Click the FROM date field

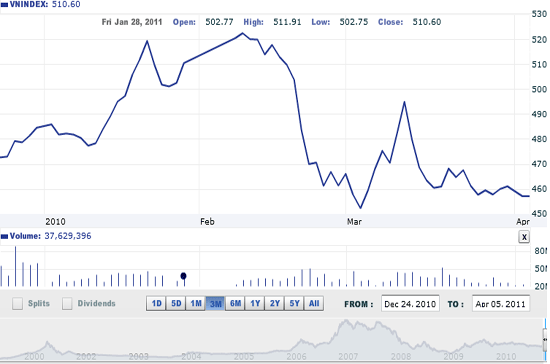tap(410, 304)
